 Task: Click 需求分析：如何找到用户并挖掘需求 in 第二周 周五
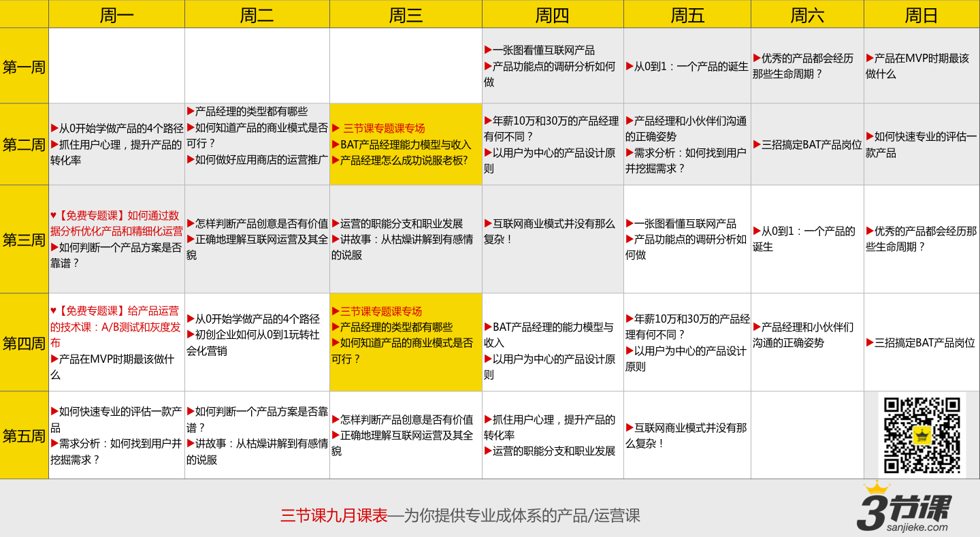click(686, 161)
